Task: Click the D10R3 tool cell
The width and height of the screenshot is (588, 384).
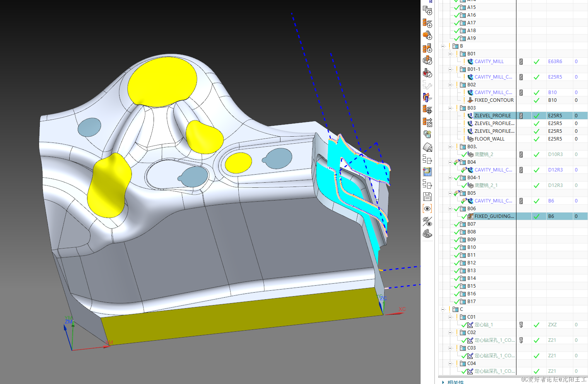Action: (555, 154)
